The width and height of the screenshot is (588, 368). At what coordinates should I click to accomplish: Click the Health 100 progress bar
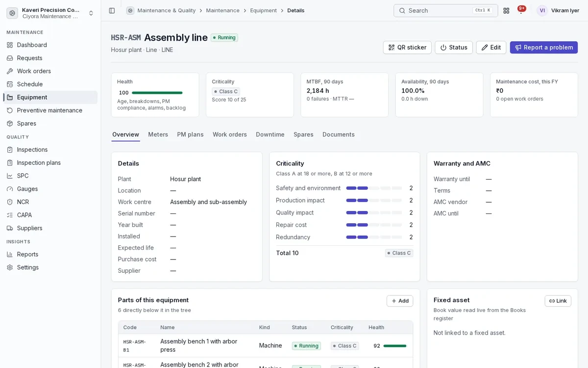pos(157,93)
